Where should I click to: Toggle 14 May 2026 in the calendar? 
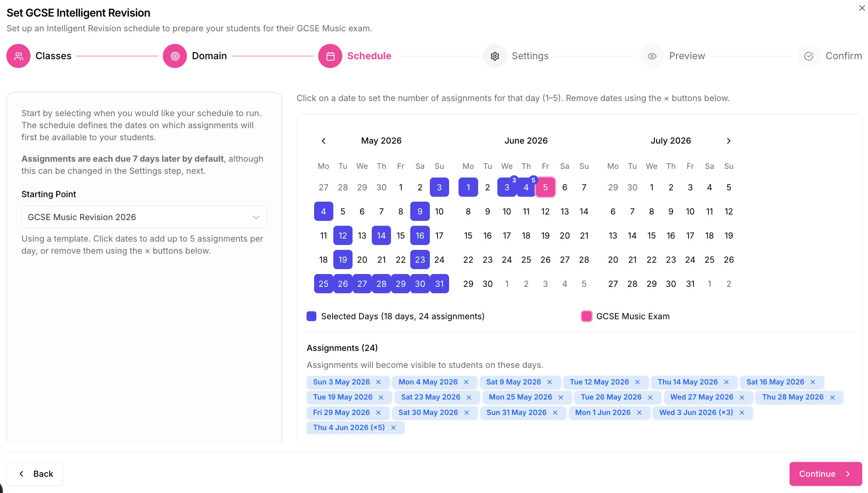coord(381,236)
